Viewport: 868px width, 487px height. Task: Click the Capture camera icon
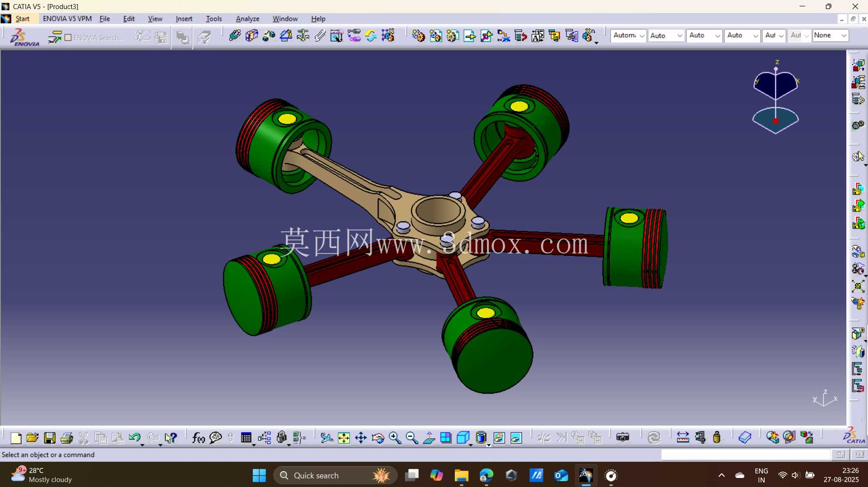623,437
